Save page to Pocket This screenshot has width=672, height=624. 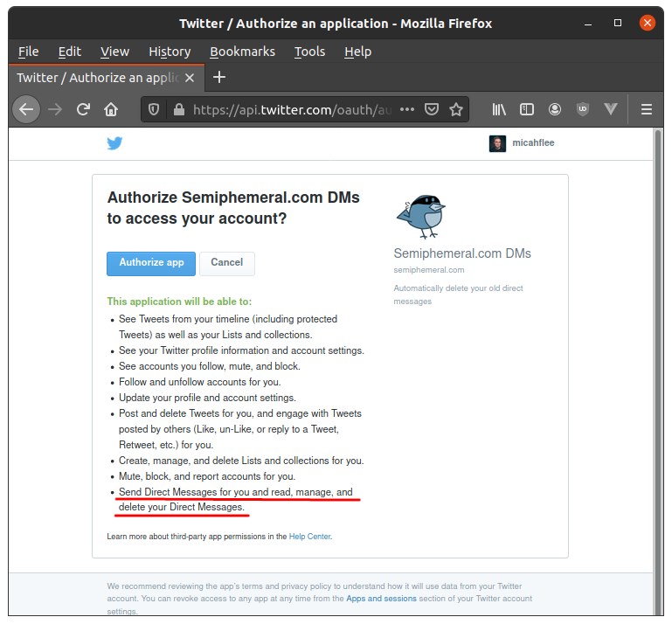pos(431,110)
